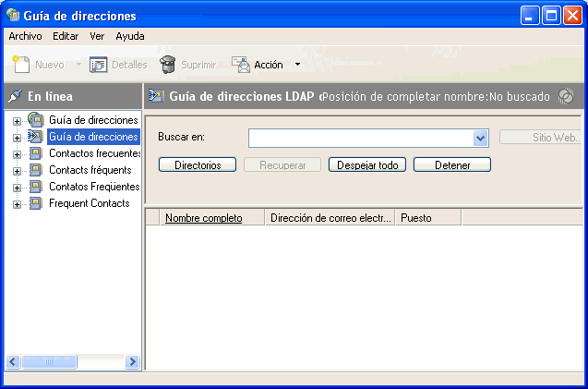Select the Contactos frecuentes tree label
588x389 pixels.
click(94, 153)
